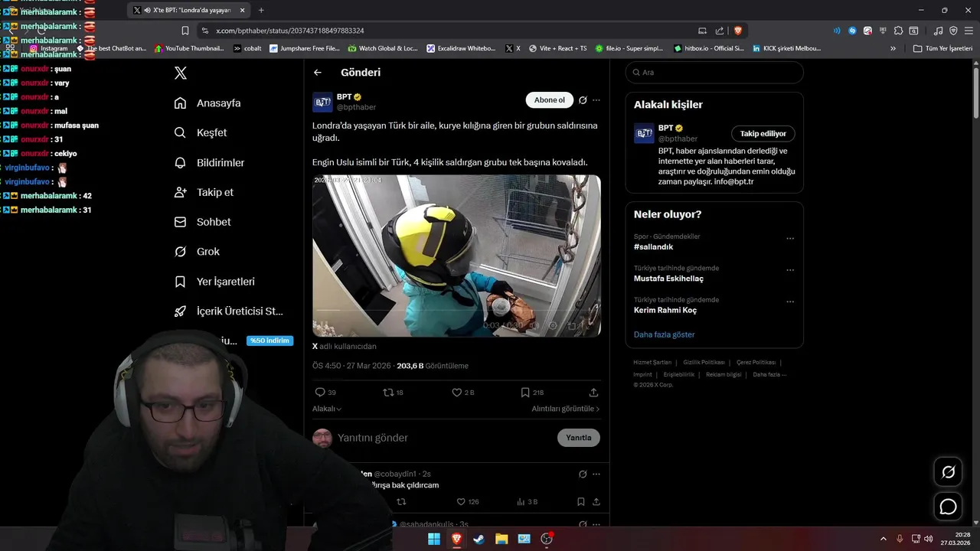The image size is (980, 551).
Task: Open Alıntıları görüntüle link
Action: (x=566, y=409)
